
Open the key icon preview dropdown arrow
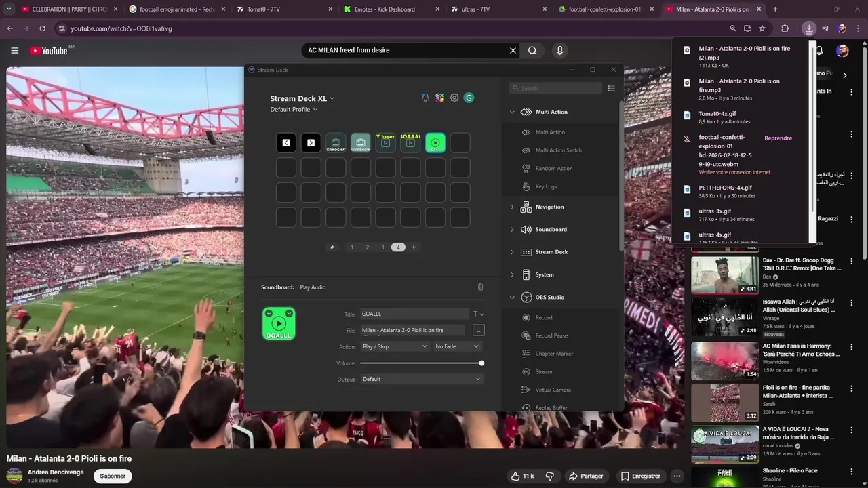click(x=289, y=313)
